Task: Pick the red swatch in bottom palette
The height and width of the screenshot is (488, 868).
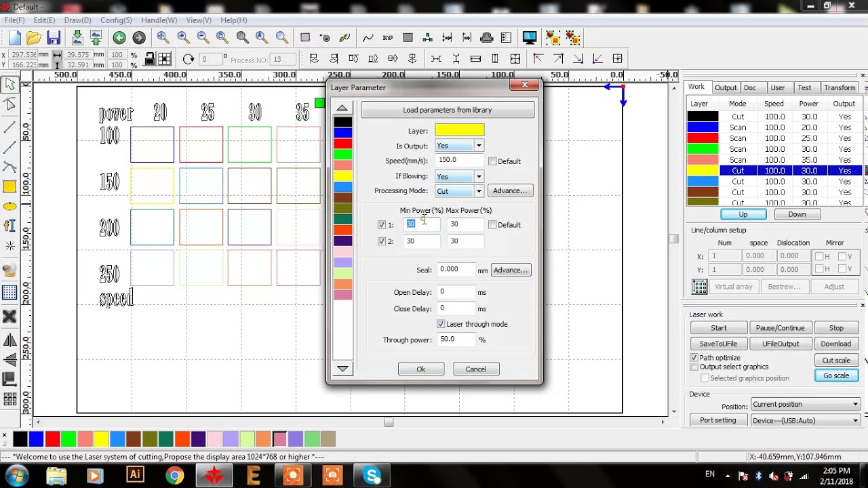Action: pyautogui.click(x=52, y=439)
